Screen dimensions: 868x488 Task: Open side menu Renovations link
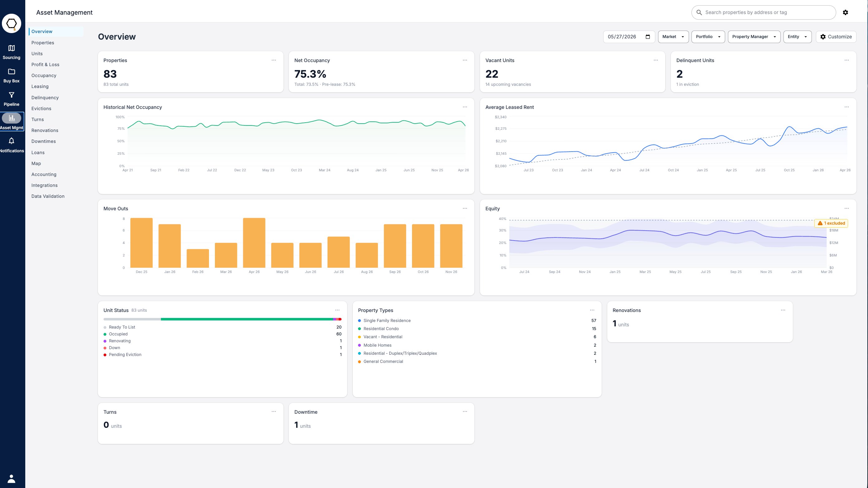pyautogui.click(x=45, y=130)
